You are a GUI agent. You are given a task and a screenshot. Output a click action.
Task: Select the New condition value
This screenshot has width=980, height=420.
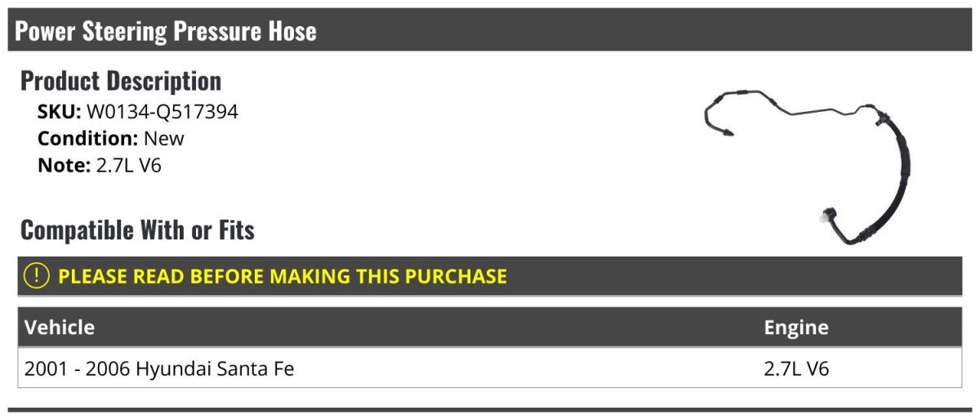[164, 138]
